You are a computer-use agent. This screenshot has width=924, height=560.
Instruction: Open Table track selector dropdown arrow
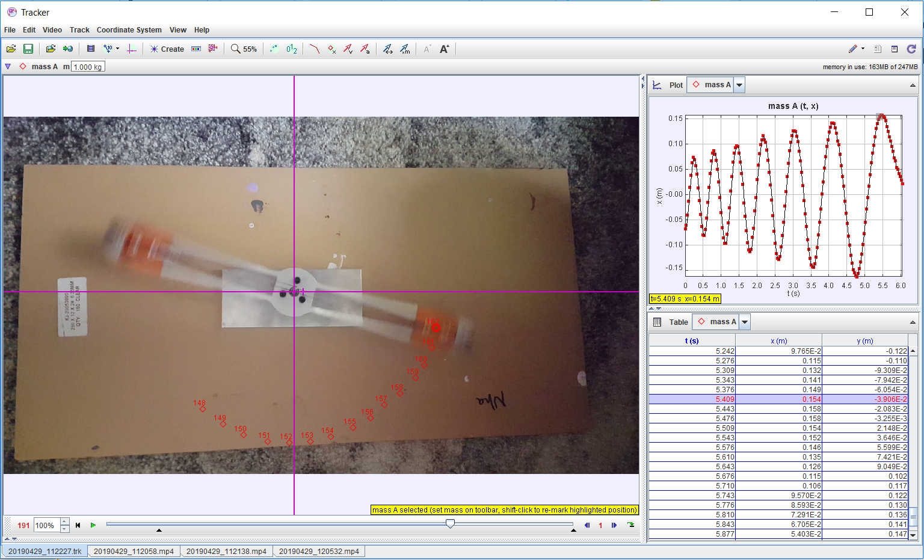[745, 322]
